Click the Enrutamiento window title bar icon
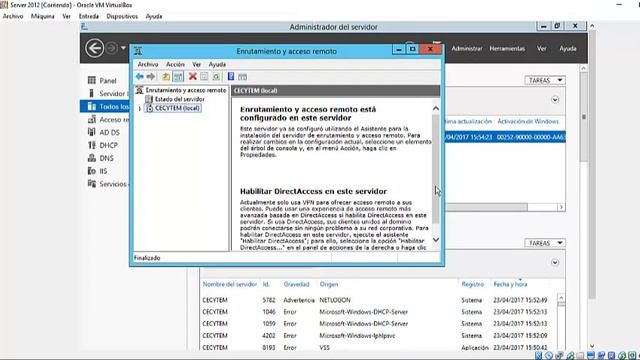The height and width of the screenshot is (360, 640). [138, 51]
